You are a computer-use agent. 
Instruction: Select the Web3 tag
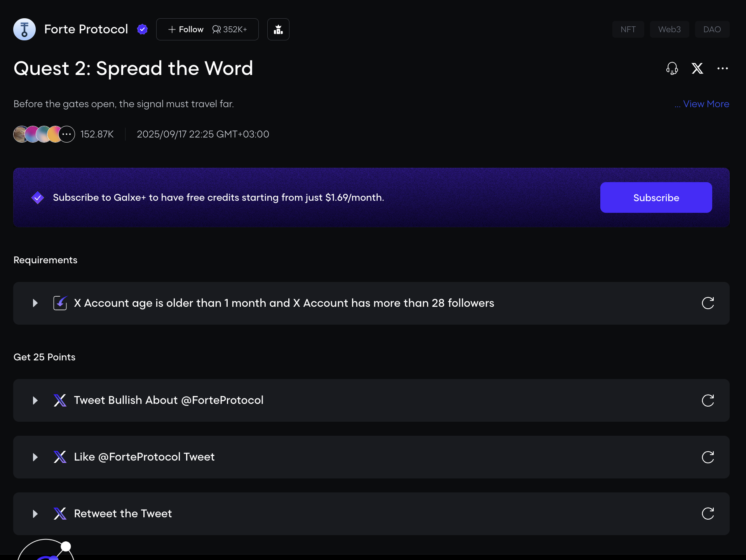tap(669, 30)
